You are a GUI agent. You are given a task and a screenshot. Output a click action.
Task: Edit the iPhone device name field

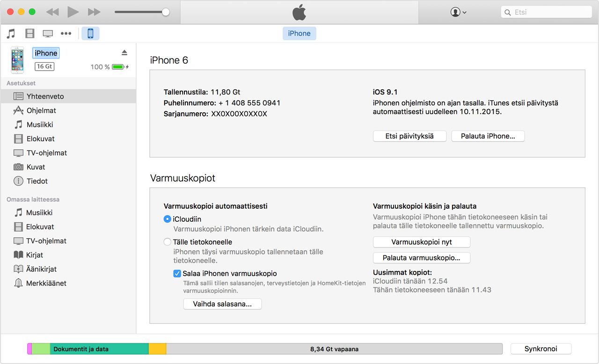pyautogui.click(x=46, y=53)
